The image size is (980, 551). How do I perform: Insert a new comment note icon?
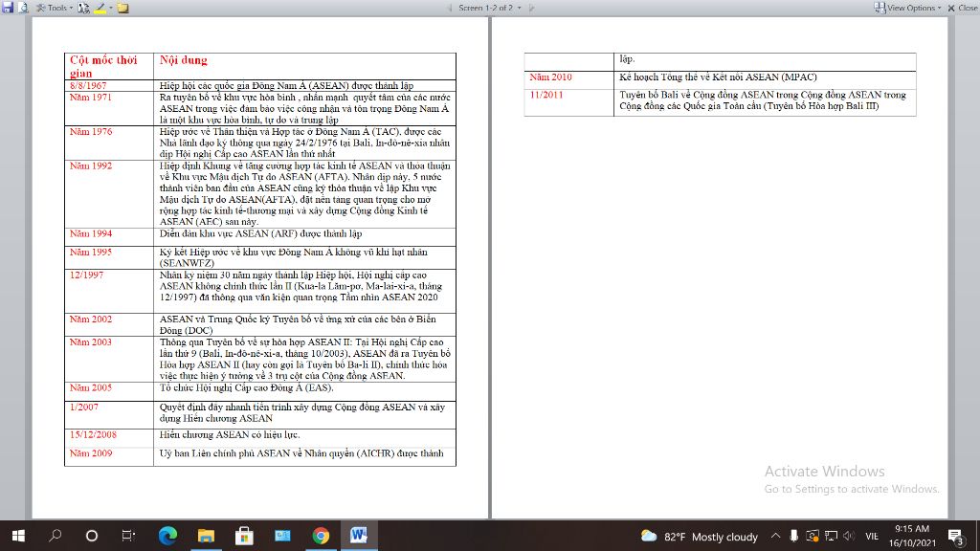click(122, 8)
